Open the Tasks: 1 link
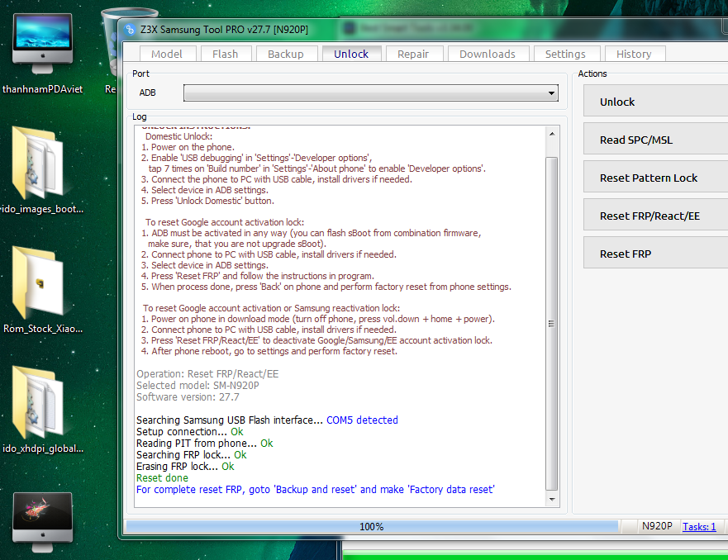The width and height of the screenshot is (728, 560). coord(699,527)
